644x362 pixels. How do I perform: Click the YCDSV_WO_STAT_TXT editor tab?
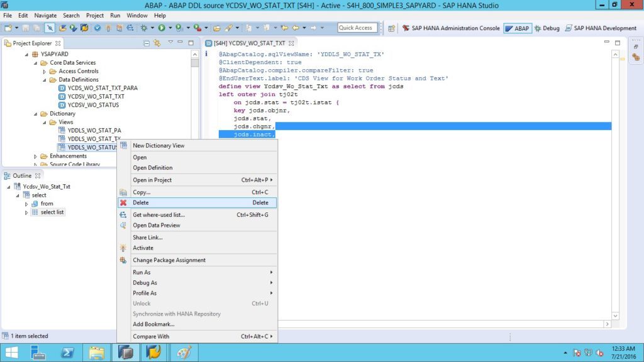point(249,43)
